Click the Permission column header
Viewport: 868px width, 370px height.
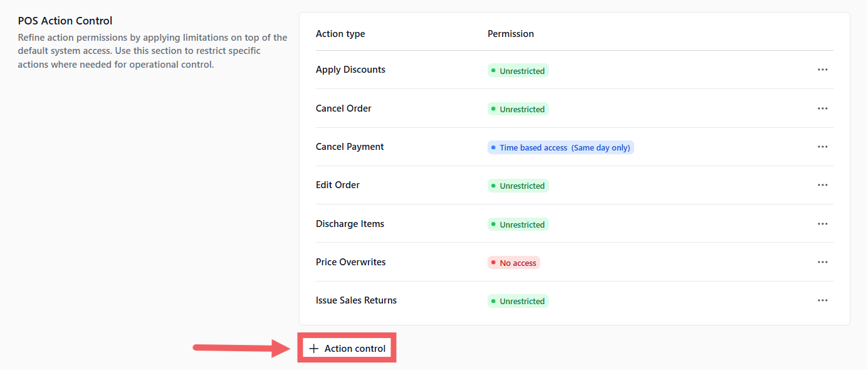point(511,34)
